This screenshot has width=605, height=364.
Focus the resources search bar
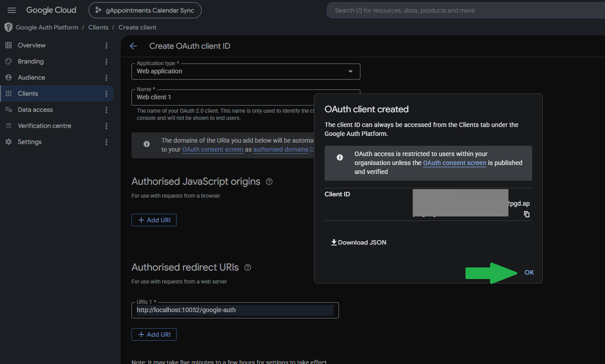coord(465,10)
